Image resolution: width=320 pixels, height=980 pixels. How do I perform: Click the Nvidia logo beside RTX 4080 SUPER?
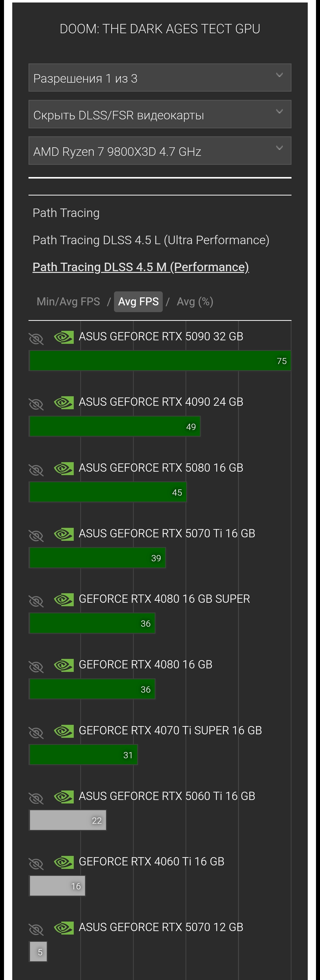63,599
